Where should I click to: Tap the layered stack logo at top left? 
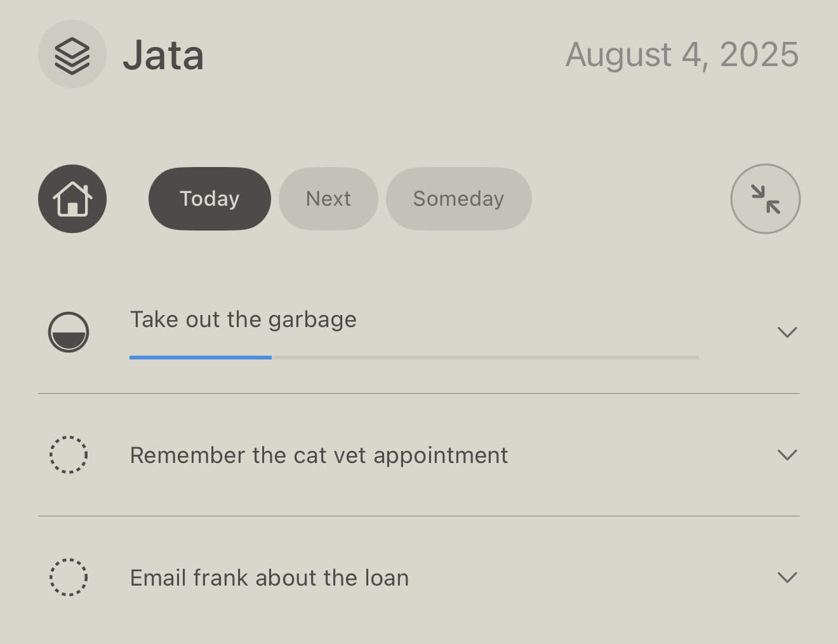(x=72, y=54)
